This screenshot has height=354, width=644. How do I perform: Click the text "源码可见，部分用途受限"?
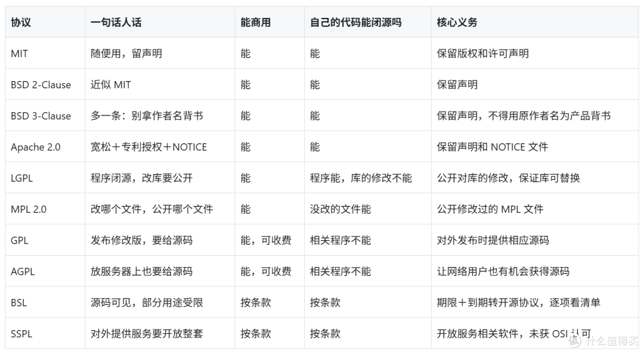pyautogui.click(x=147, y=303)
